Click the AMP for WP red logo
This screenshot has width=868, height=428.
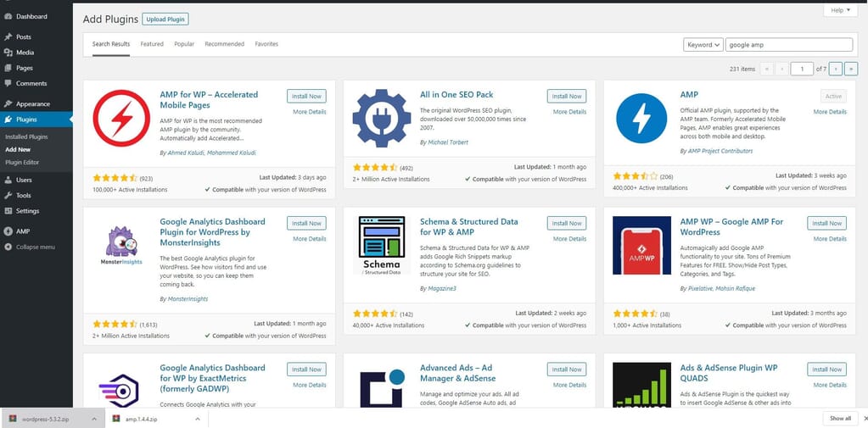pyautogui.click(x=121, y=118)
